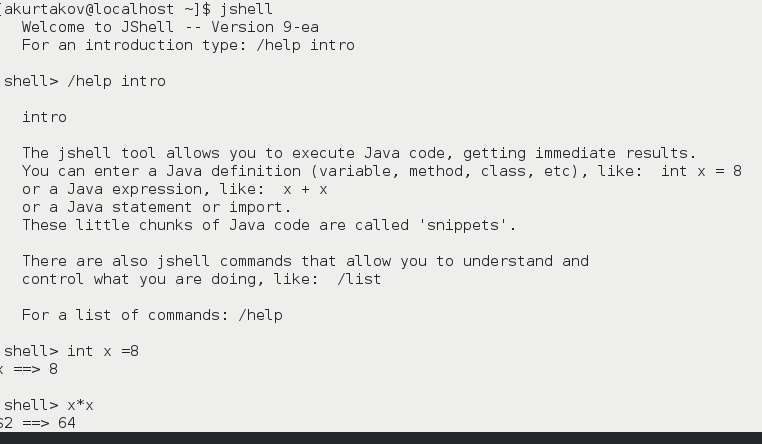
Task: Click the 'x + x' expression example
Action: coord(305,189)
